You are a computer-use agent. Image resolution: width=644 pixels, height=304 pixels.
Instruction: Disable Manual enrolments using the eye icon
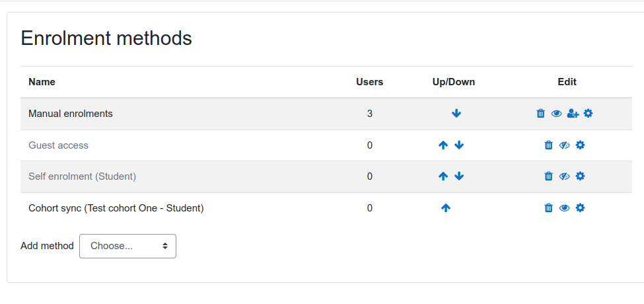[556, 114]
